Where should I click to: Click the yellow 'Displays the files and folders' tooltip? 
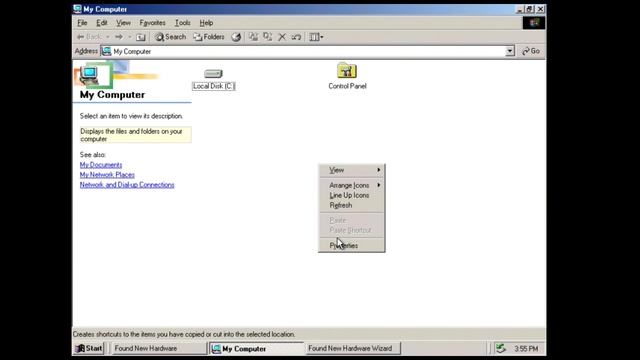(x=136, y=135)
